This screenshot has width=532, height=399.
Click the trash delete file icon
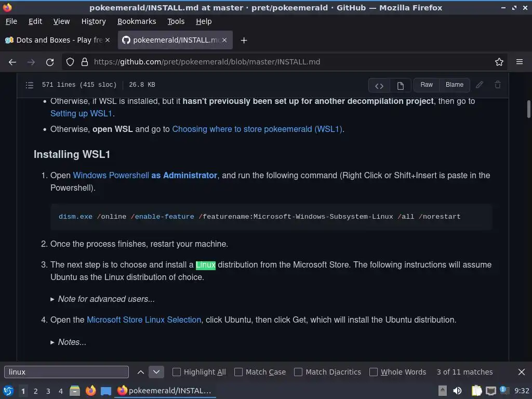pyautogui.click(x=498, y=85)
